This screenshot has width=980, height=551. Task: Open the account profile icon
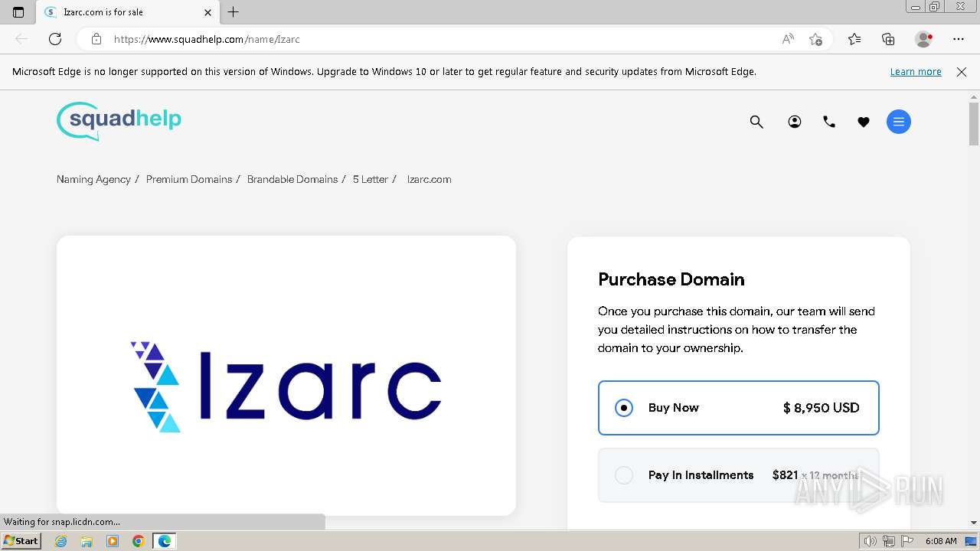point(795,122)
